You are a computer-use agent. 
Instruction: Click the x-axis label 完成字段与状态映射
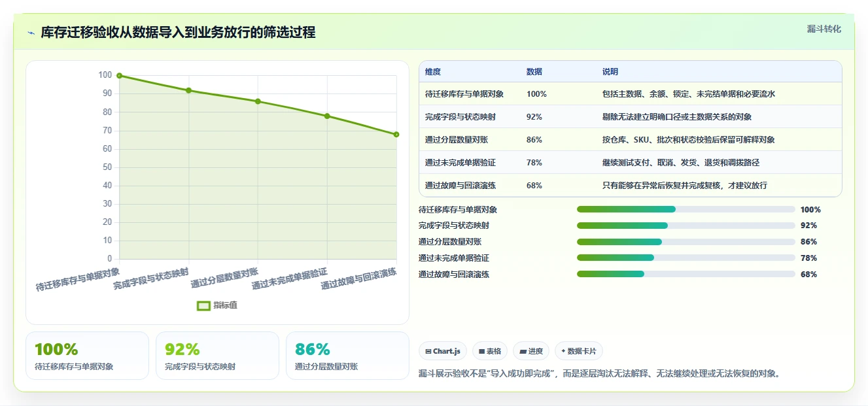(x=151, y=279)
